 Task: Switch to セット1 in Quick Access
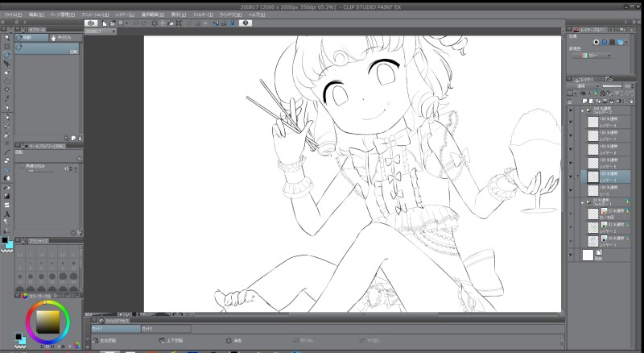coord(116,329)
